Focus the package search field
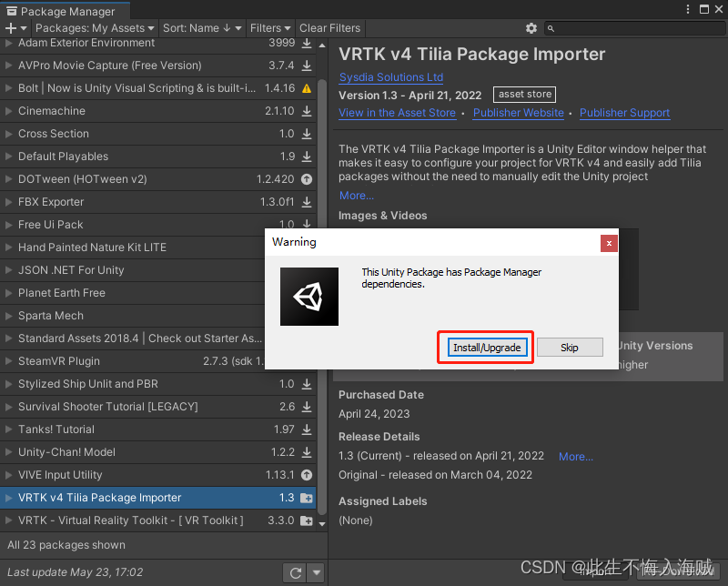 pyautogui.click(x=635, y=28)
